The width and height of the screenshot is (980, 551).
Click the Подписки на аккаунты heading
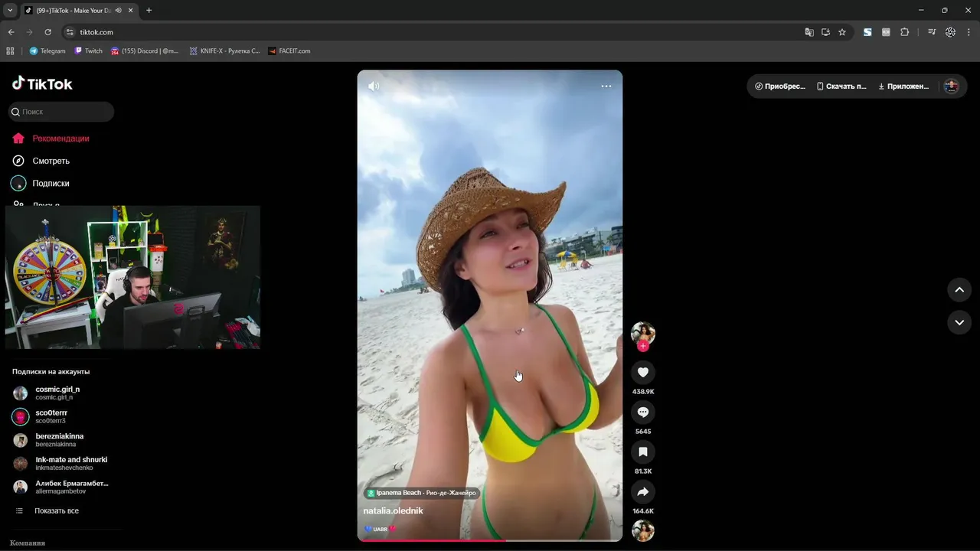[51, 372]
